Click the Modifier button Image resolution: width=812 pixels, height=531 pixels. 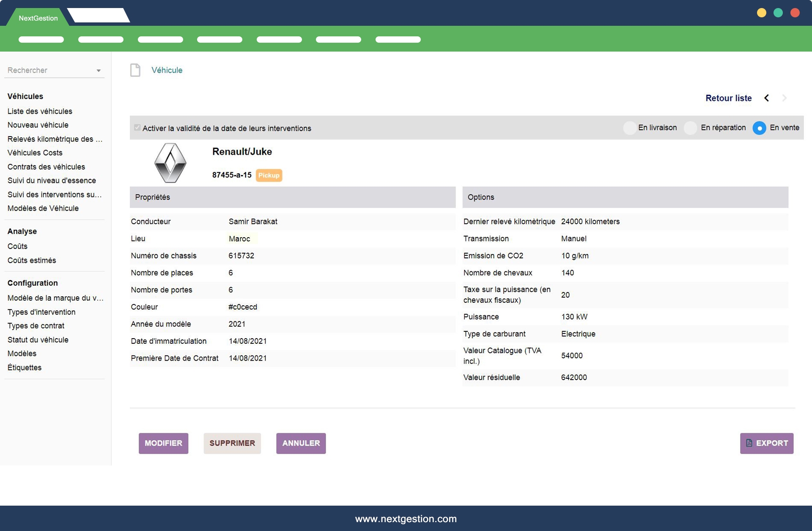163,443
